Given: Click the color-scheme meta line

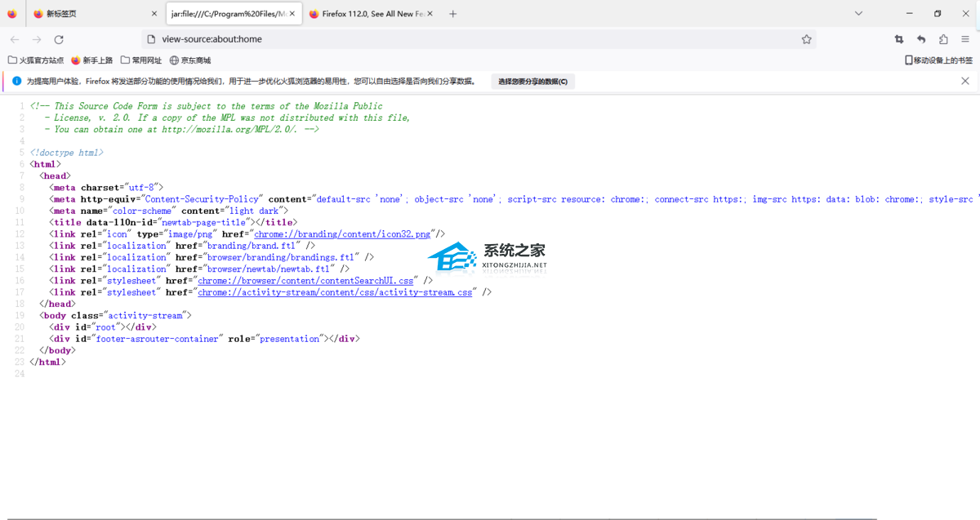Looking at the screenshot, I should pyautogui.click(x=169, y=211).
